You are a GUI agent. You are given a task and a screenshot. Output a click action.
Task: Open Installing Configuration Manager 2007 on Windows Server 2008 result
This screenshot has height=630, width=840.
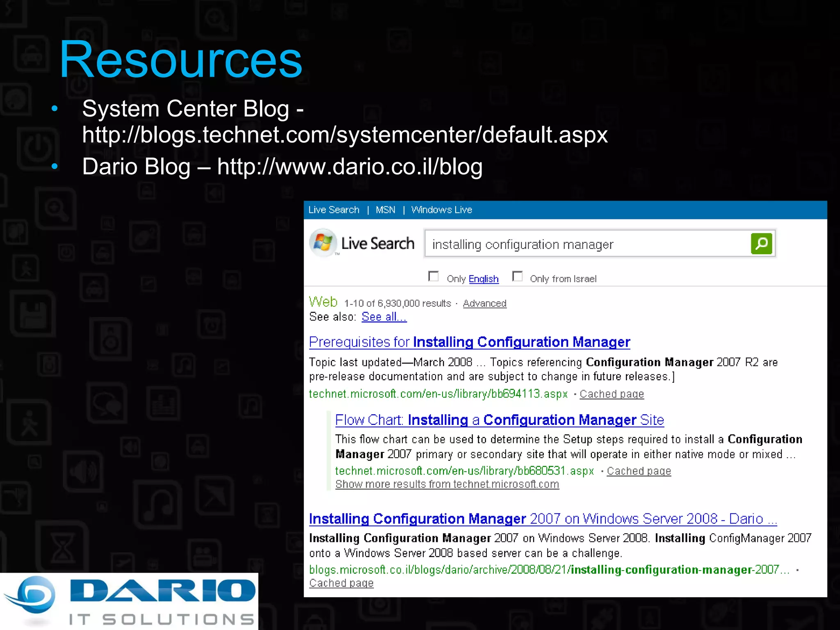(543, 519)
